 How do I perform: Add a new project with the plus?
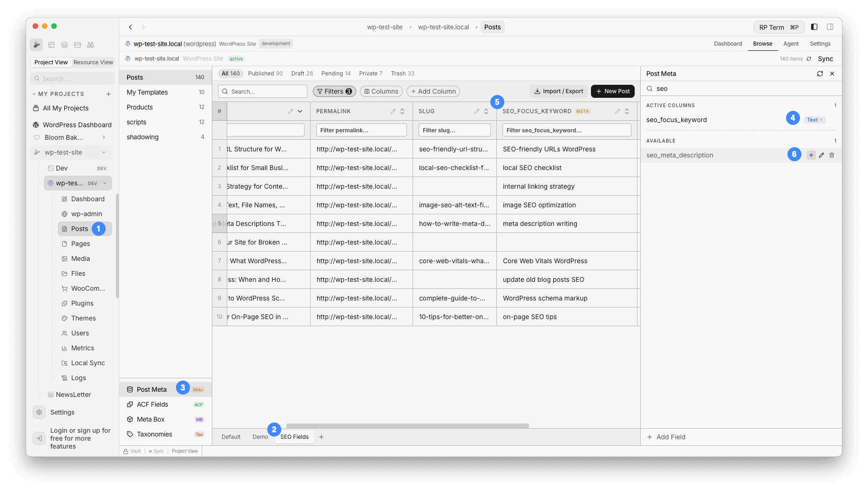tap(108, 94)
